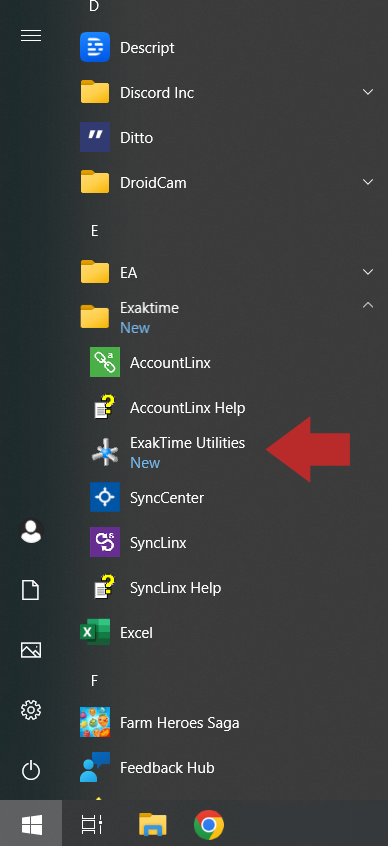The image size is (388, 846).
Task: Jump to letter E section header
Action: pos(94,231)
